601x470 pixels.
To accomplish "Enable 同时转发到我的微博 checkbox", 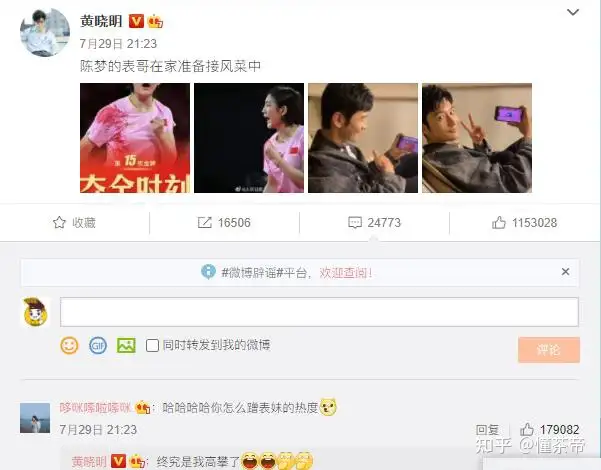I will (x=152, y=345).
